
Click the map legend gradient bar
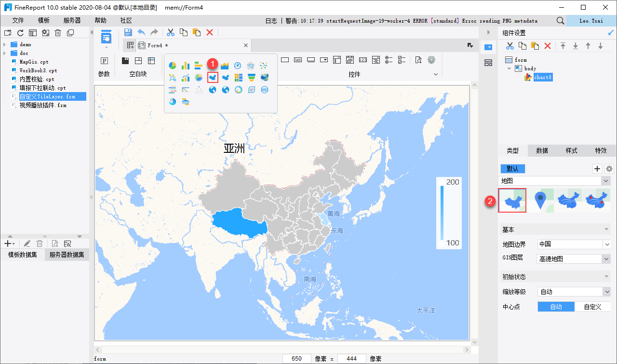(442, 213)
